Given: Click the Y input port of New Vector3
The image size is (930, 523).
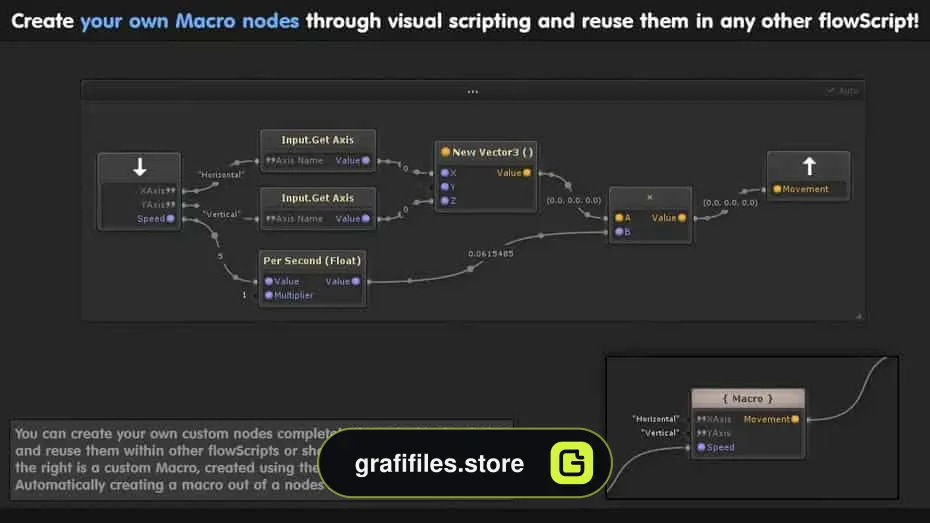Looking at the screenshot, I should coord(445,187).
